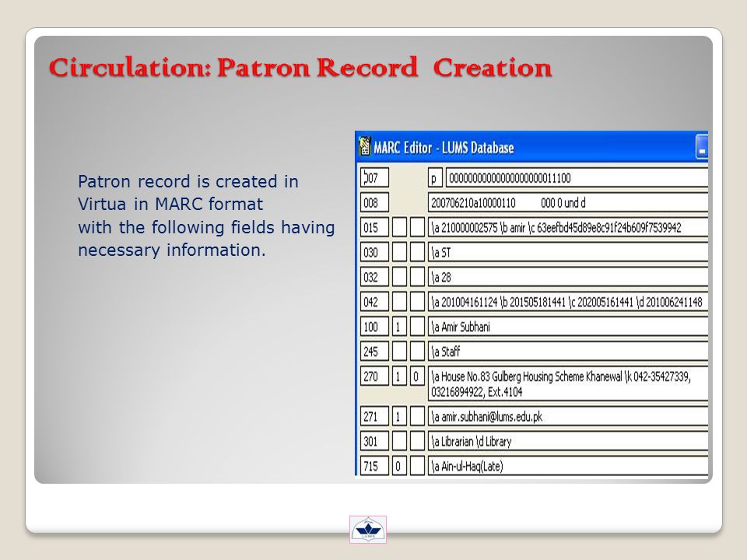Minimize the MARC Editor - LUMS Database window
Viewport: 747px width, 560px height.
point(702,147)
